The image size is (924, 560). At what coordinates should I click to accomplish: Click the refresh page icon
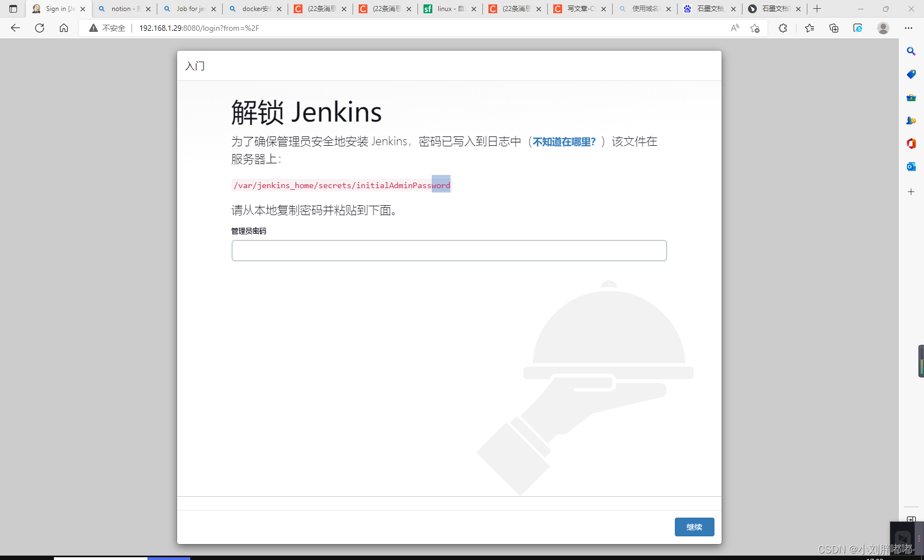point(39,28)
